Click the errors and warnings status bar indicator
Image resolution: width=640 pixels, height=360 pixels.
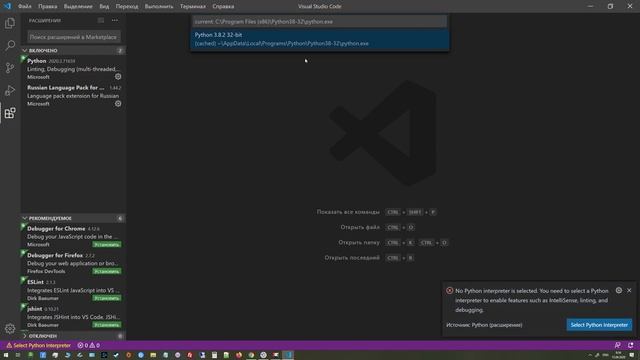click(89, 345)
